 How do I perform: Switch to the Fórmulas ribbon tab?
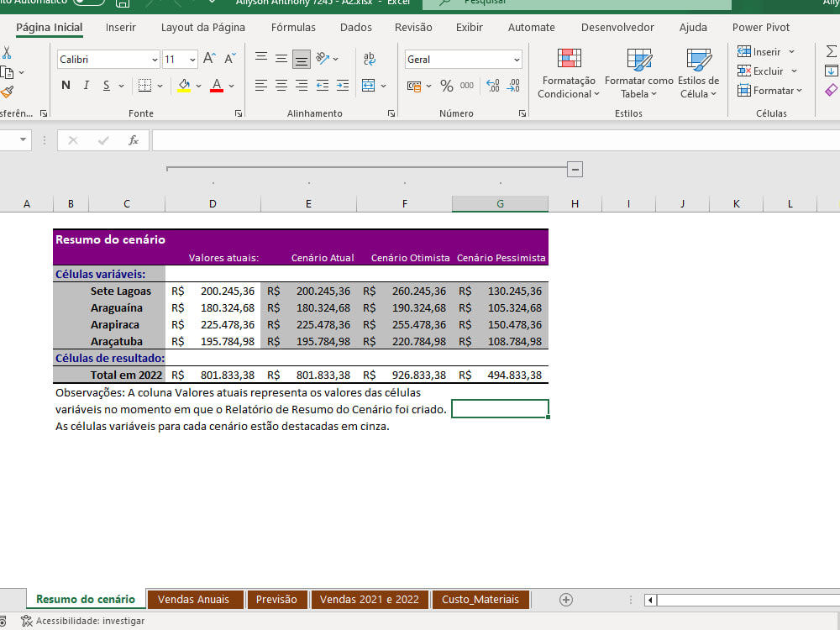click(293, 27)
